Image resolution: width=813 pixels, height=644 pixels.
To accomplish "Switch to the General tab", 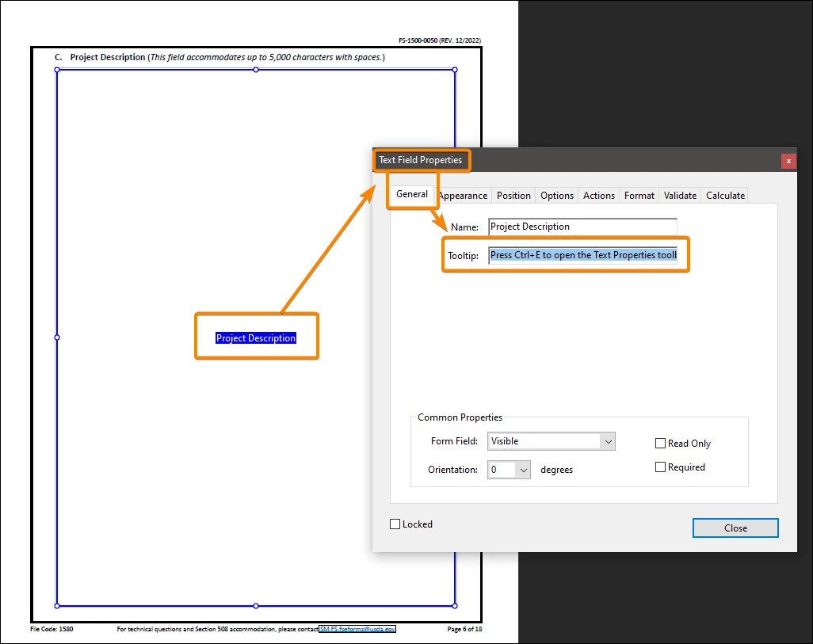I will click(x=412, y=194).
